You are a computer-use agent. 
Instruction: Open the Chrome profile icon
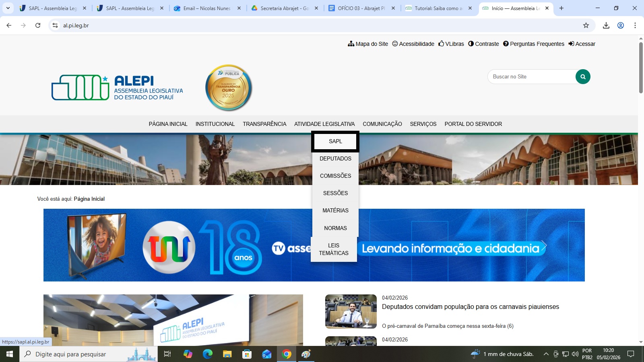[x=621, y=25]
